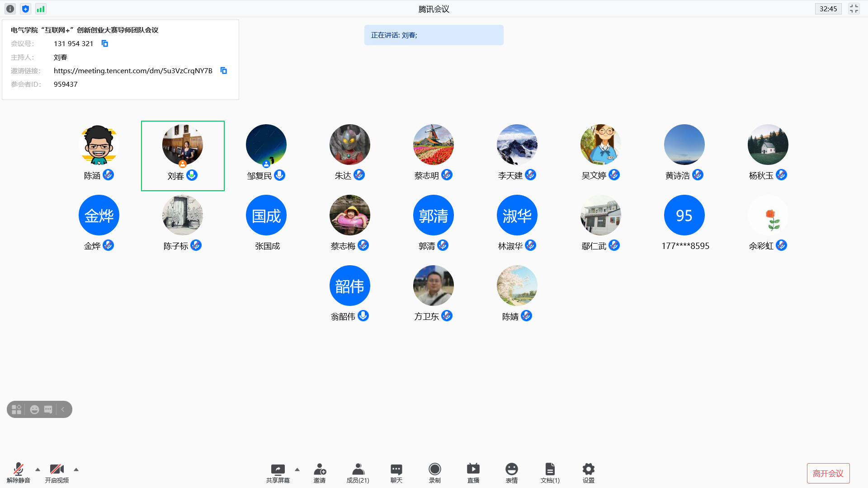The height and width of the screenshot is (488, 868).
Task: Expand the audio options arrow beside 解除静音
Action: click(38, 469)
